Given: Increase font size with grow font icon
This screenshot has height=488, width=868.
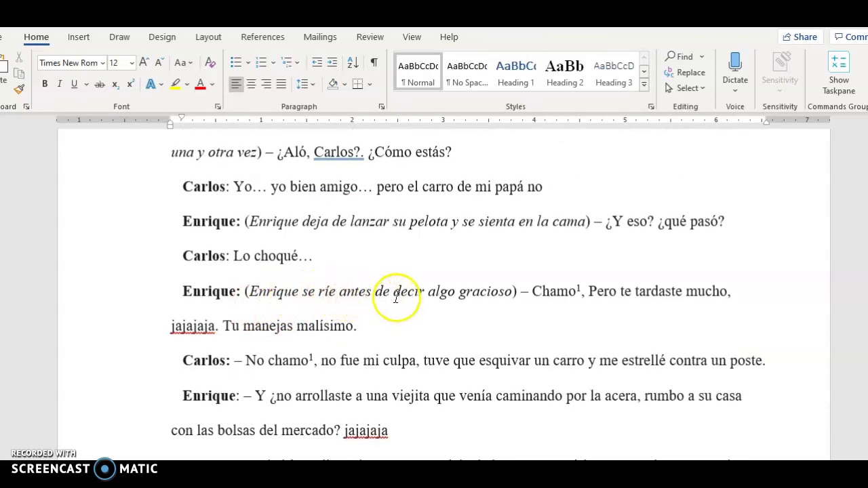Looking at the screenshot, I should coord(144,63).
